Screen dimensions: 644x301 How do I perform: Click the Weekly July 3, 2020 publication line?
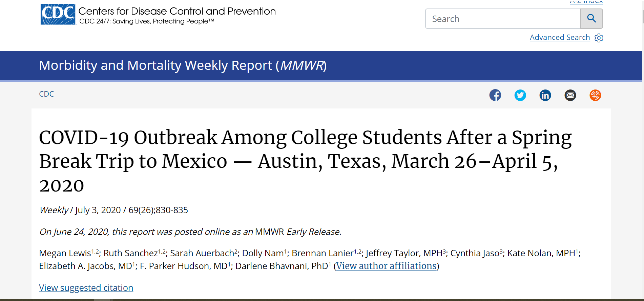pyautogui.click(x=114, y=210)
